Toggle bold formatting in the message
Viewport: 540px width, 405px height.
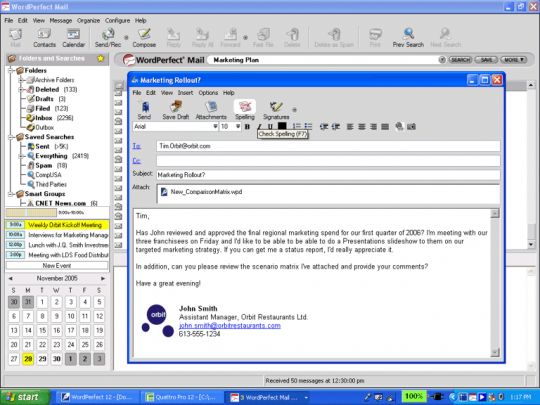pyautogui.click(x=247, y=127)
